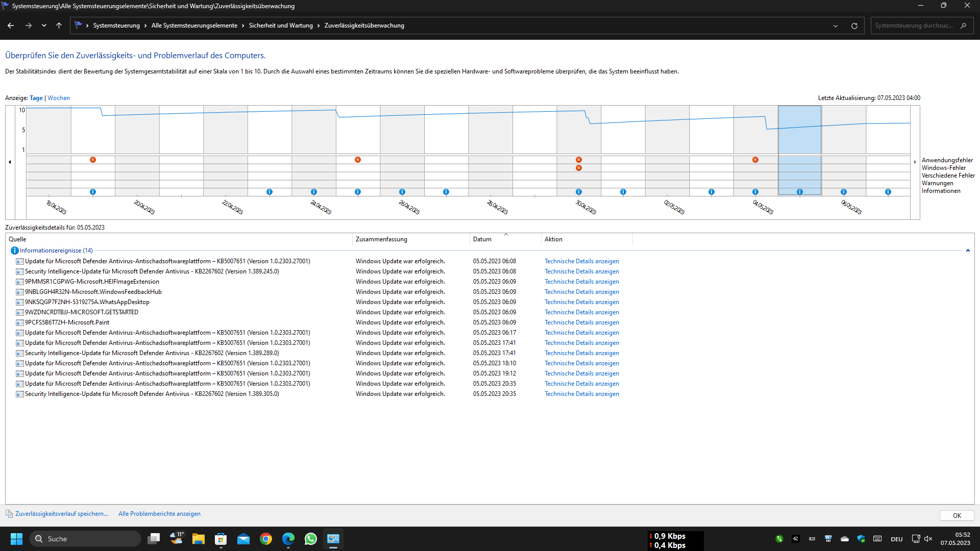Click the OneDrive cloud tray icon
The image size is (980, 551).
tap(845, 539)
